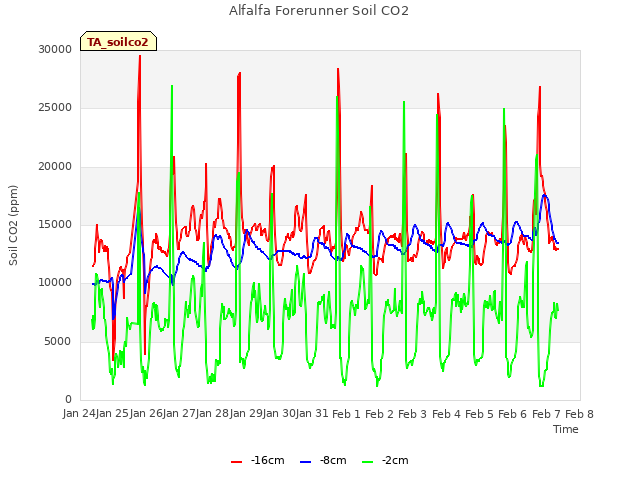Toggle the -2cm legend entry
Image resolution: width=640 pixels, height=480 pixels.
coord(385,460)
